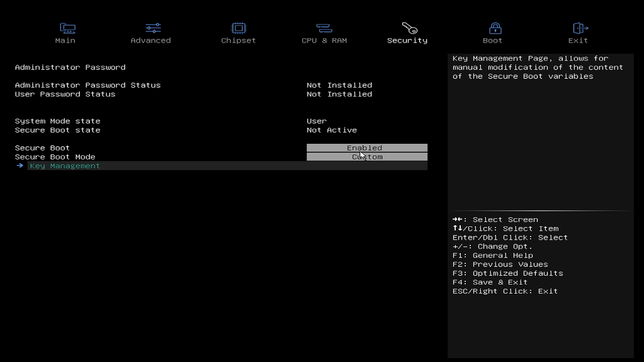Image resolution: width=644 pixels, height=362 pixels.
Task: Select the Secure Boot state row
Action: coord(58,130)
